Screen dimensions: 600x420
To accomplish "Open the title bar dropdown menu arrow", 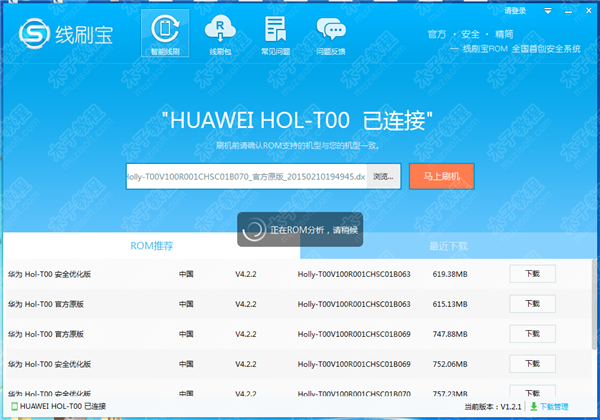I will [548, 11].
